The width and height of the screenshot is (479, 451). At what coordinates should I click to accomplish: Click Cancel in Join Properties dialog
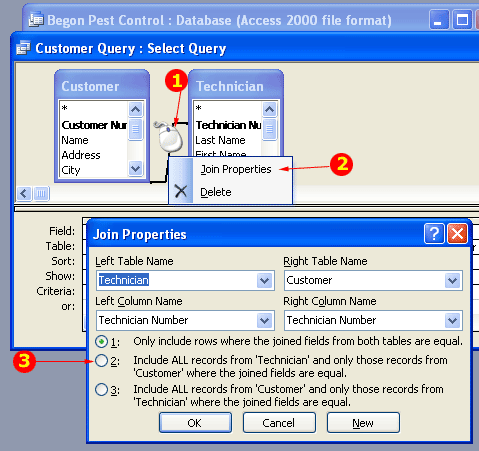[x=279, y=423]
